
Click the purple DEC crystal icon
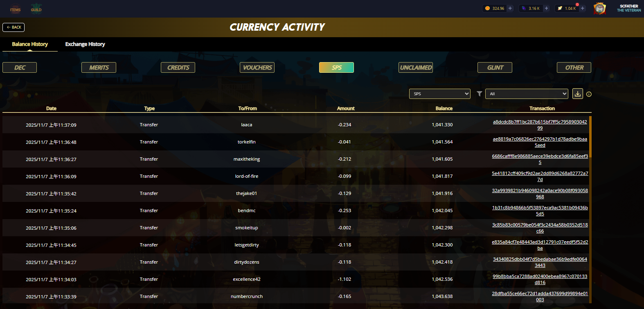tap(524, 8)
